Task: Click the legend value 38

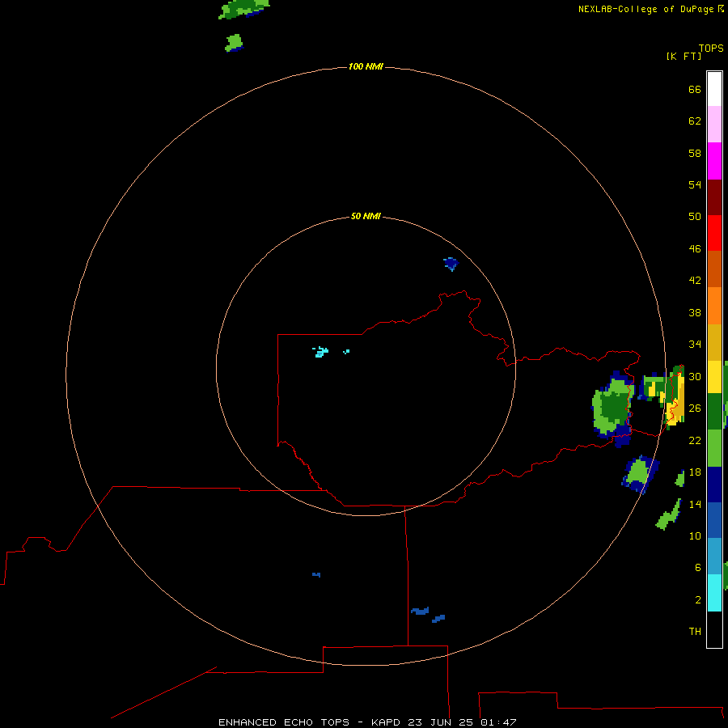Action: 695,313
